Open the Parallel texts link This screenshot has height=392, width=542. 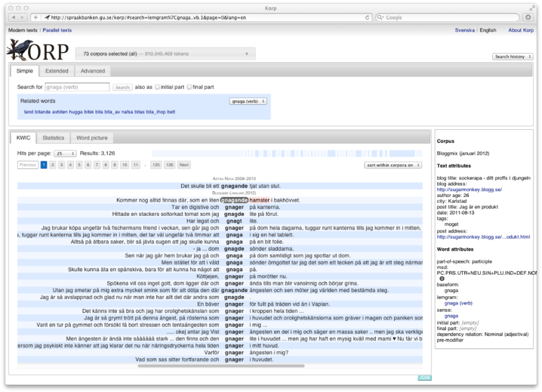[x=57, y=30]
